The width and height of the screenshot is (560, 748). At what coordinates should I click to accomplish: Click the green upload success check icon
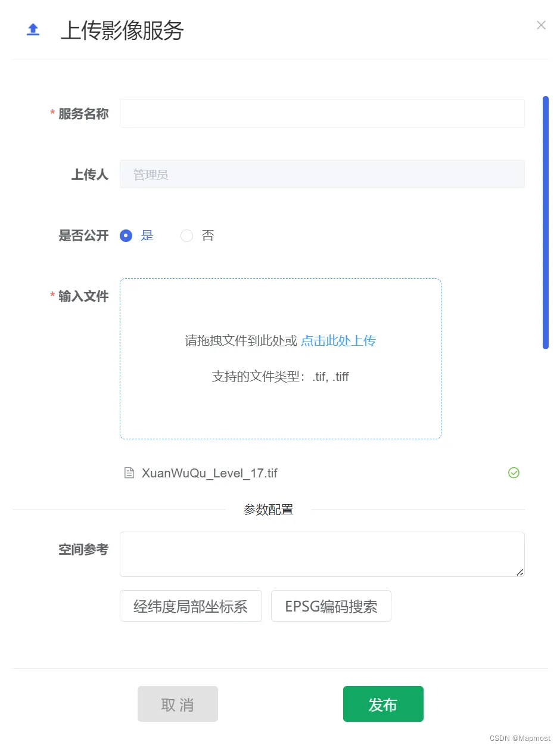(514, 473)
